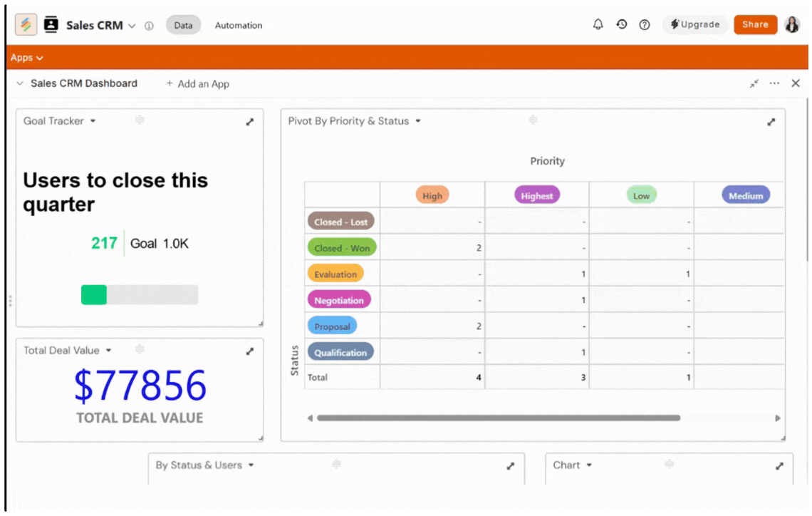The height and width of the screenshot is (516, 812).
Task: Open the dashboard three-dots more options
Action: [774, 83]
